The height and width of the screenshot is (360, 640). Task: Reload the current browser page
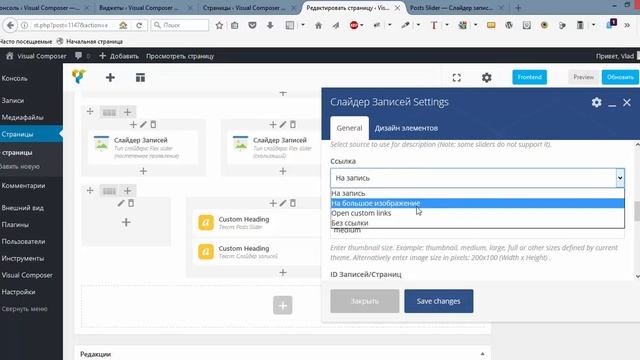pos(139,25)
